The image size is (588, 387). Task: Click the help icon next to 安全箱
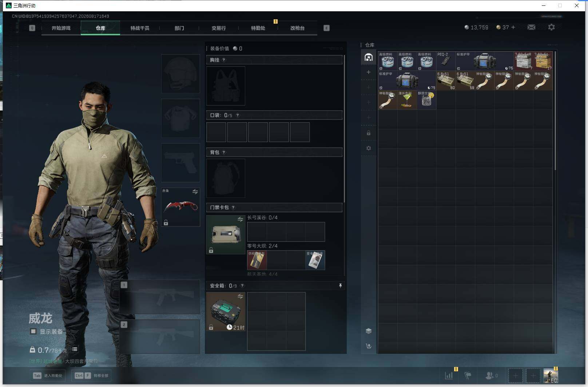click(242, 286)
